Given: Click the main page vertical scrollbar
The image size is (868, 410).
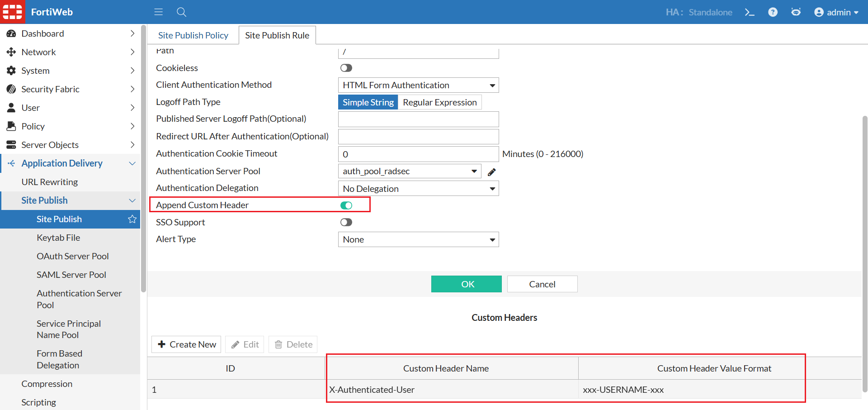Looking at the screenshot, I should click(865, 253).
